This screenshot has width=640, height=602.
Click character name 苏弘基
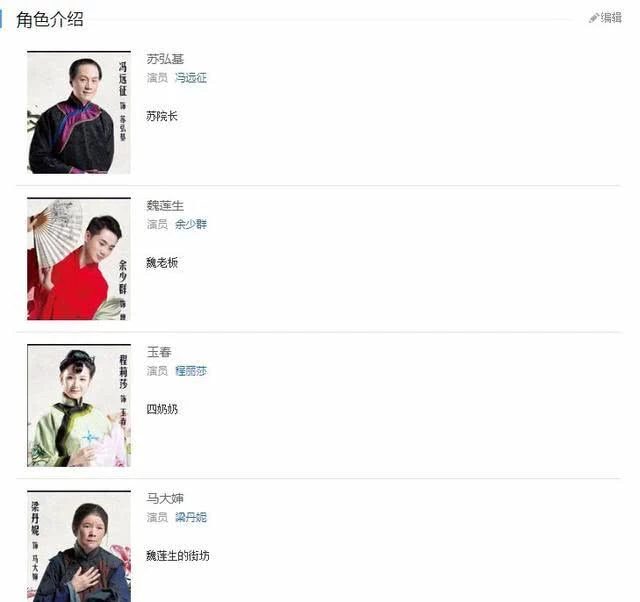pyautogui.click(x=165, y=59)
